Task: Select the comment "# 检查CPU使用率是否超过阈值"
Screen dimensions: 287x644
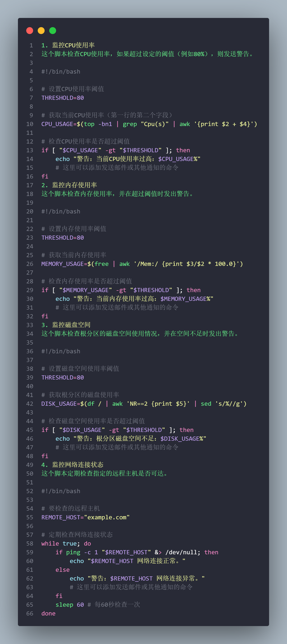Action: [85, 141]
